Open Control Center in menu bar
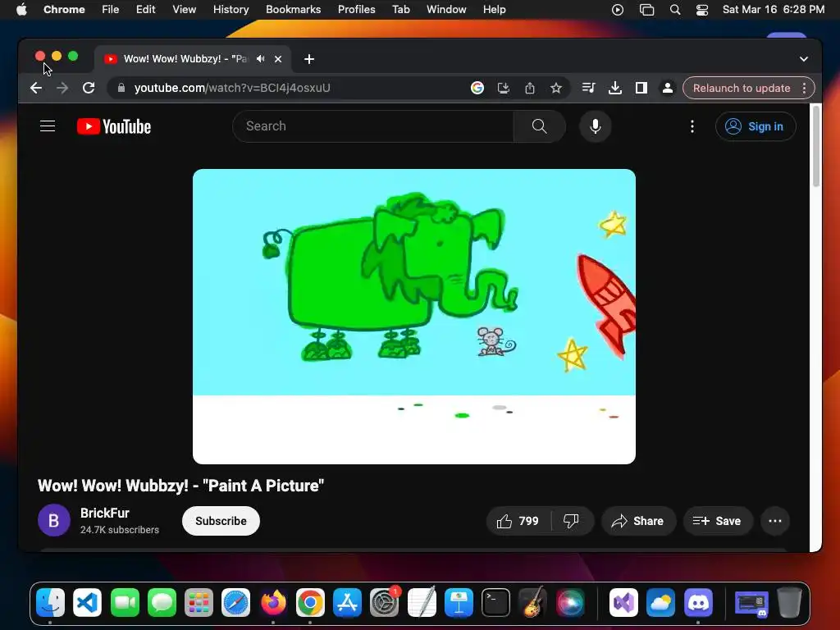Viewport: 840px width, 630px height. click(x=702, y=10)
